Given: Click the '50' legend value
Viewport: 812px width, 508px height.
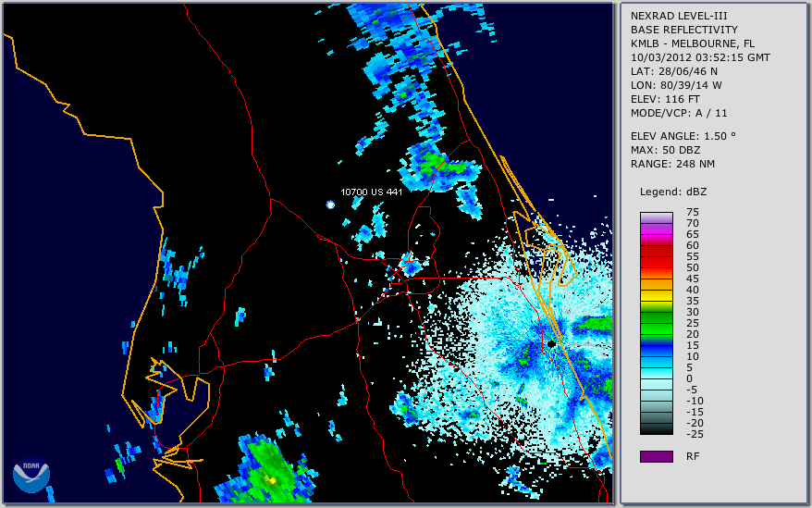Looking at the screenshot, I should click(x=693, y=267).
